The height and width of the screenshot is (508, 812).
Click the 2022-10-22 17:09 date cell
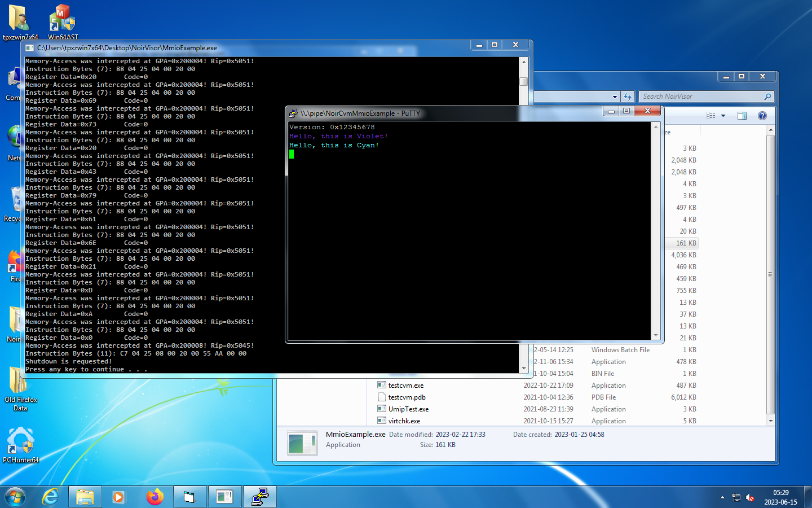(x=548, y=386)
